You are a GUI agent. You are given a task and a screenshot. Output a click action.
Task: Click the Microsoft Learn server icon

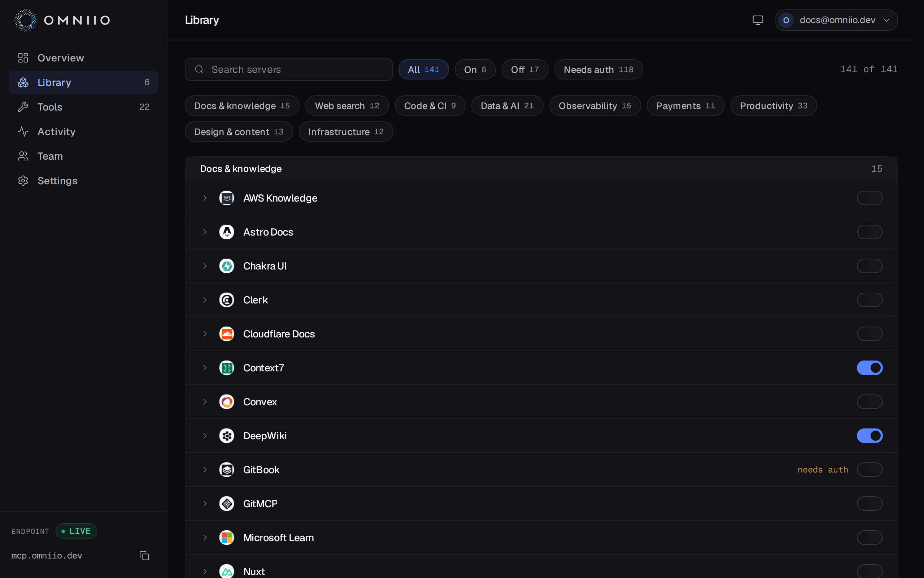tap(227, 538)
